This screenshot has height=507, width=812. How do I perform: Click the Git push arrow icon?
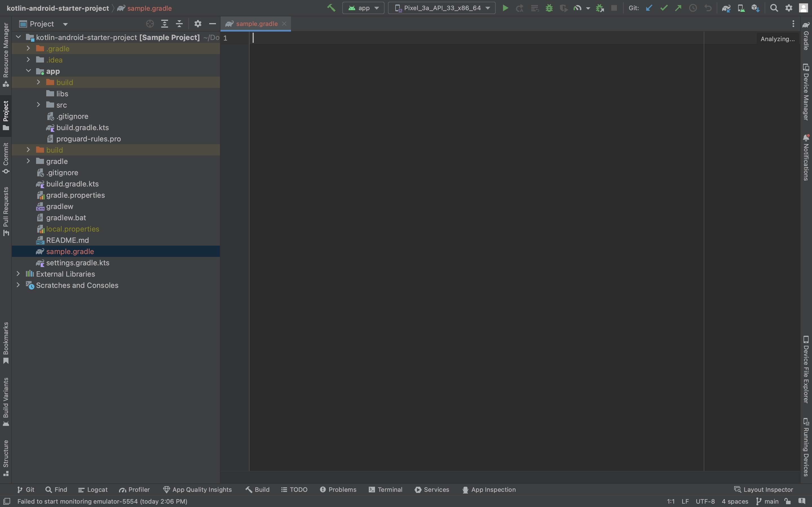click(678, 8)
